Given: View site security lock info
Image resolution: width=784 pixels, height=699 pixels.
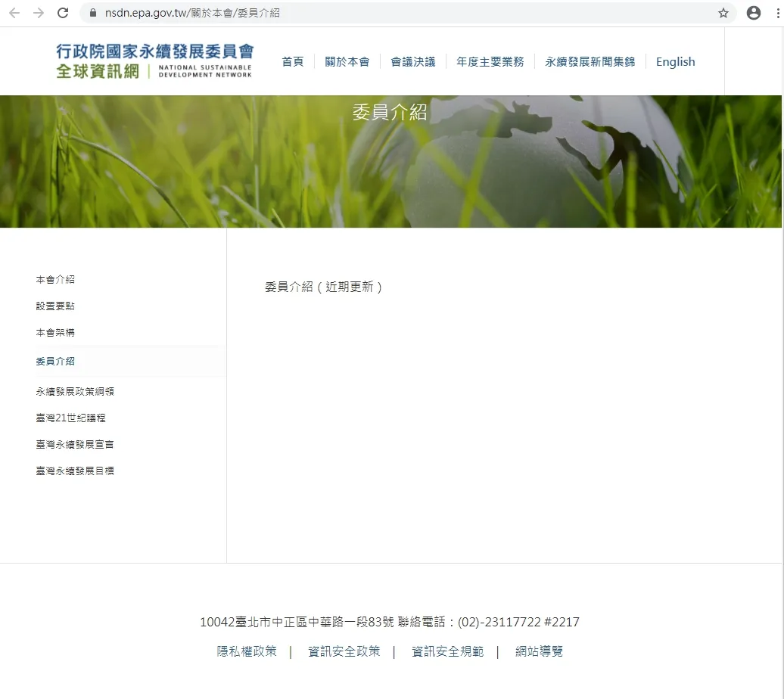Looking at the screenshot, I should pos(92,13).
